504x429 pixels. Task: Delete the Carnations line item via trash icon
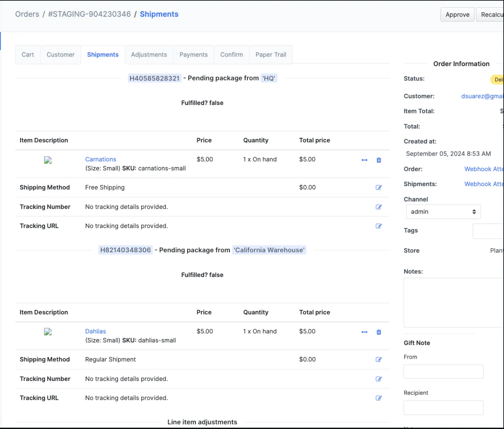(x=379, y=160)
